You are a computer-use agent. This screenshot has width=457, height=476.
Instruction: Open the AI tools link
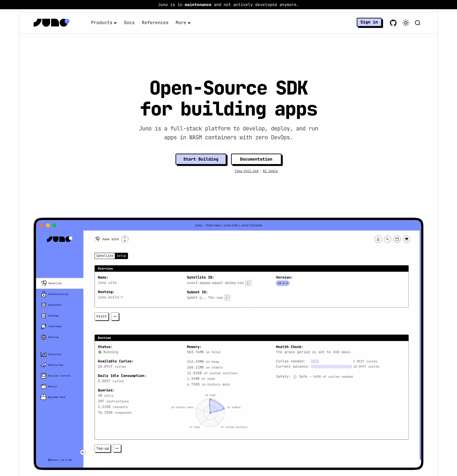270,171
